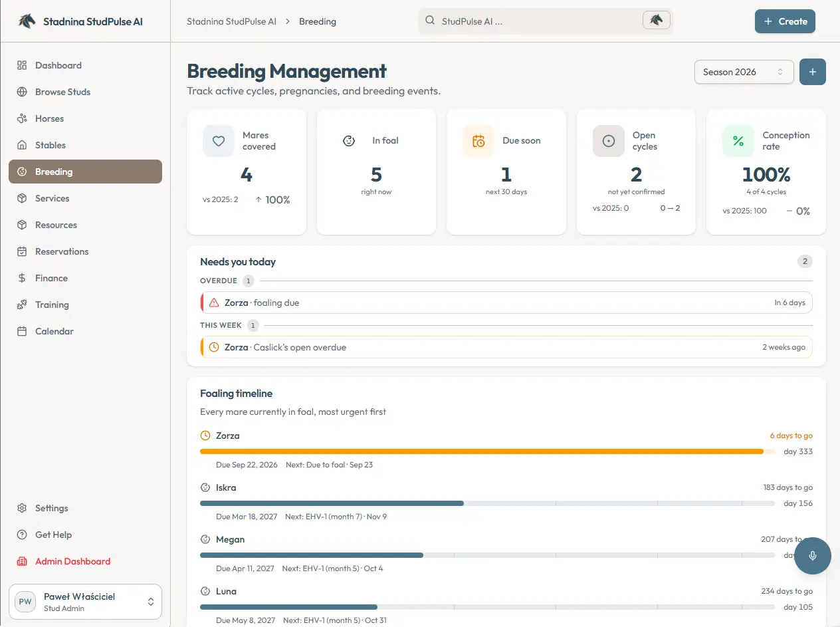This screenshot has height=627, width=840.
Task: Click the Browse Studs globe icon
Action: (x=22, y=92)
